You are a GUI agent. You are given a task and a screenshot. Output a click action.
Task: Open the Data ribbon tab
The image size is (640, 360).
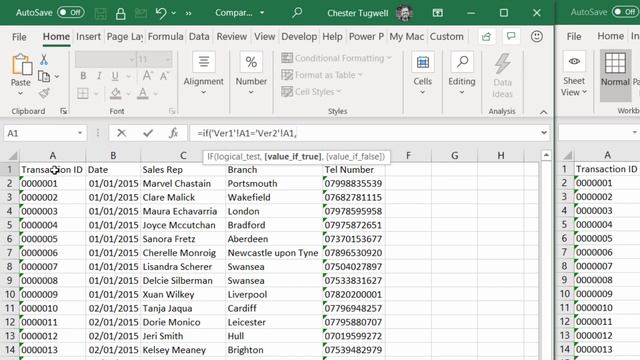tap(199, 36)
